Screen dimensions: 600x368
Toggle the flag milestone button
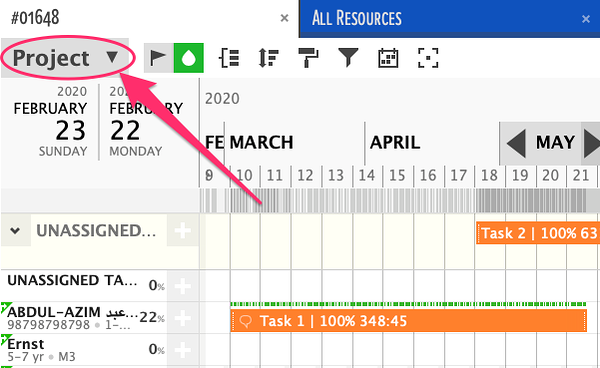pos(158,58)
